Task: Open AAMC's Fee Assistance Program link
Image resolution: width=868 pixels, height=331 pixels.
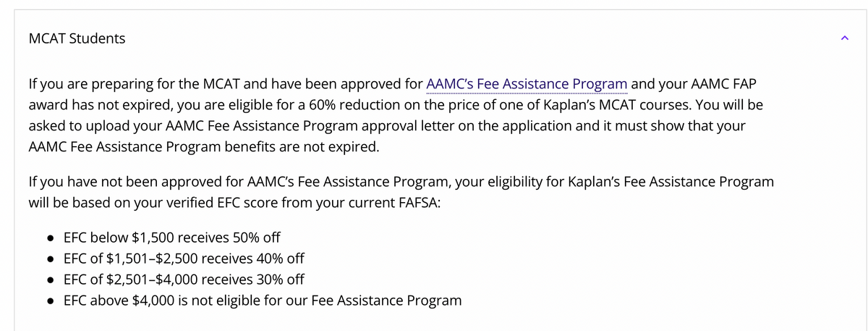Action: (x=527, y=83)
